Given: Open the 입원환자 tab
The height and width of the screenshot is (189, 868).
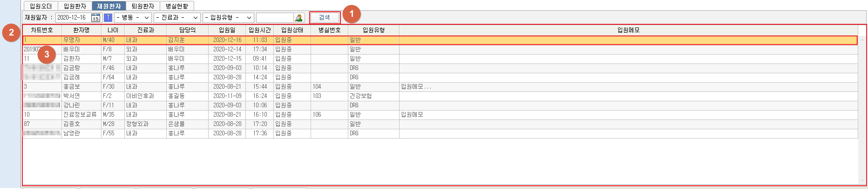Looking at the screenshot, I should [75, 6].
